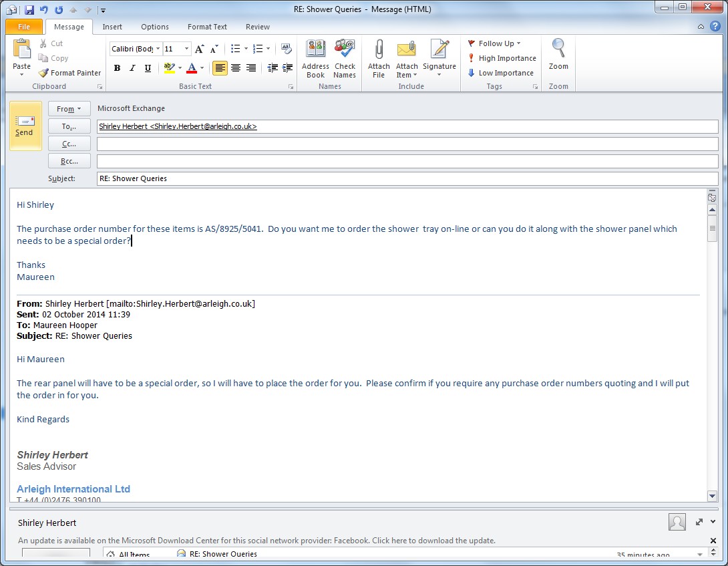Increase the paragraph indent
Screen dimensions: 728x566
pos(287,68)
